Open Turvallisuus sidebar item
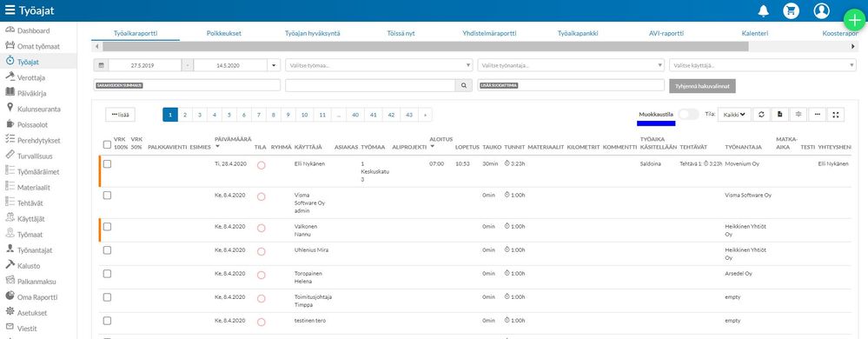This screenshot has width=868, height=339. 35,156
